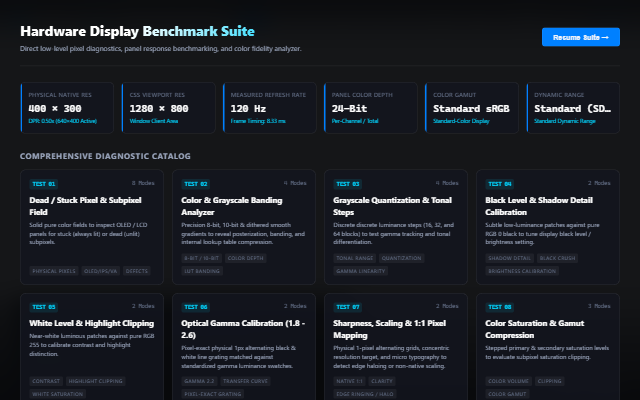Open the Dead / Stuck Pixel & Subpixel Field test

tap(92, 227)
